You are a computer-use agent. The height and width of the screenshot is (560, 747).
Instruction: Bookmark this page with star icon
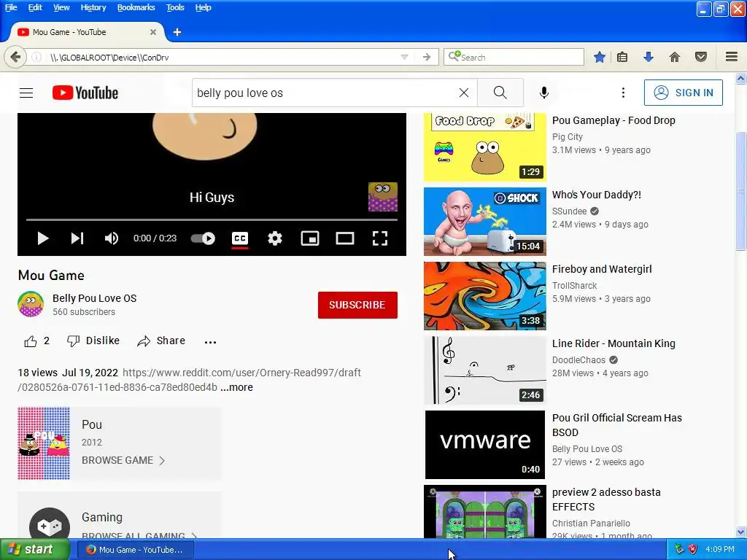pyautogui.click(x=600, y=57)
